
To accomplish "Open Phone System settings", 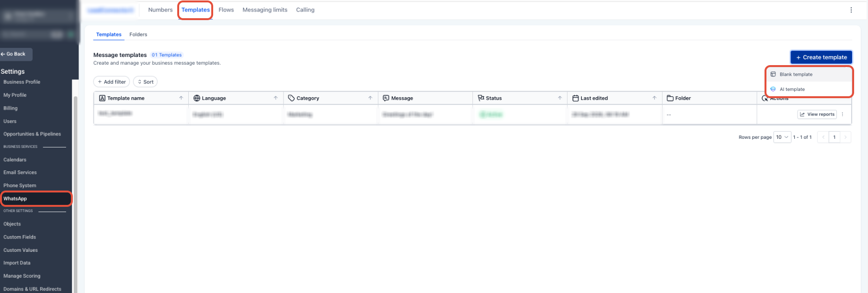I will (x=20, y=186).
